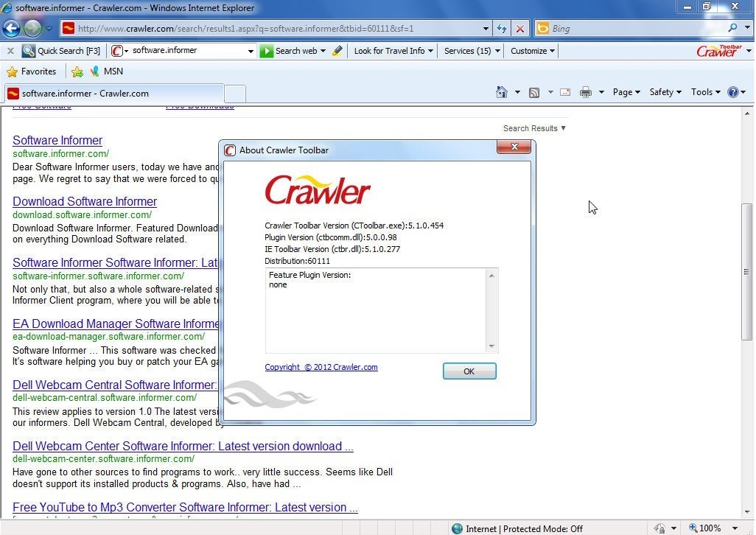The image size is (756, 535).
Task: Click the Home icon in command bar
Action: point(502,92)
